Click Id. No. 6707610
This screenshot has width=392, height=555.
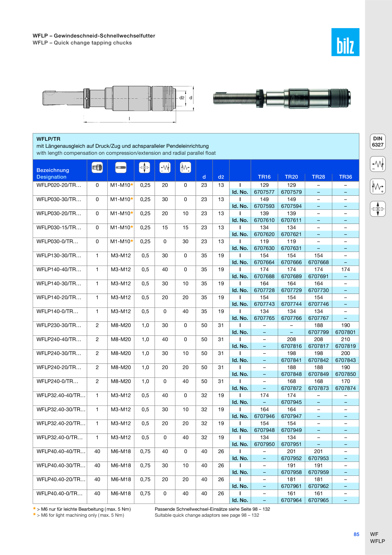[264, 220]
